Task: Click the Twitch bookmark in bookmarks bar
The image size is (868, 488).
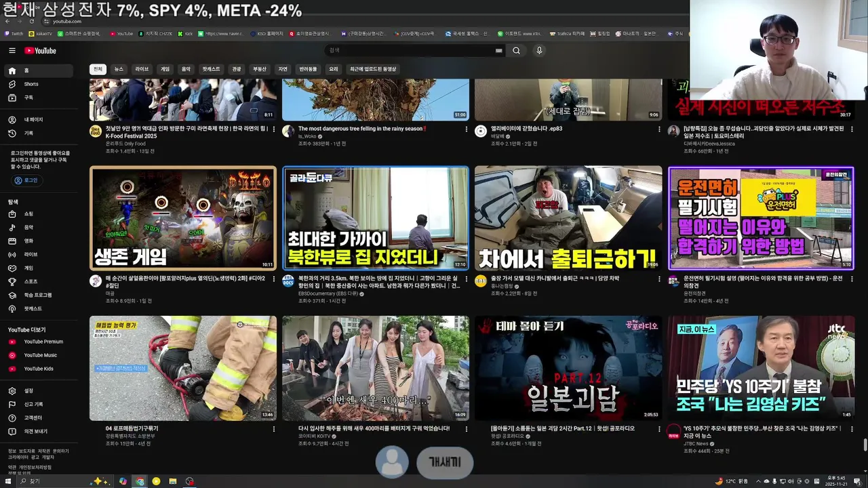Action: click(14, 33)
